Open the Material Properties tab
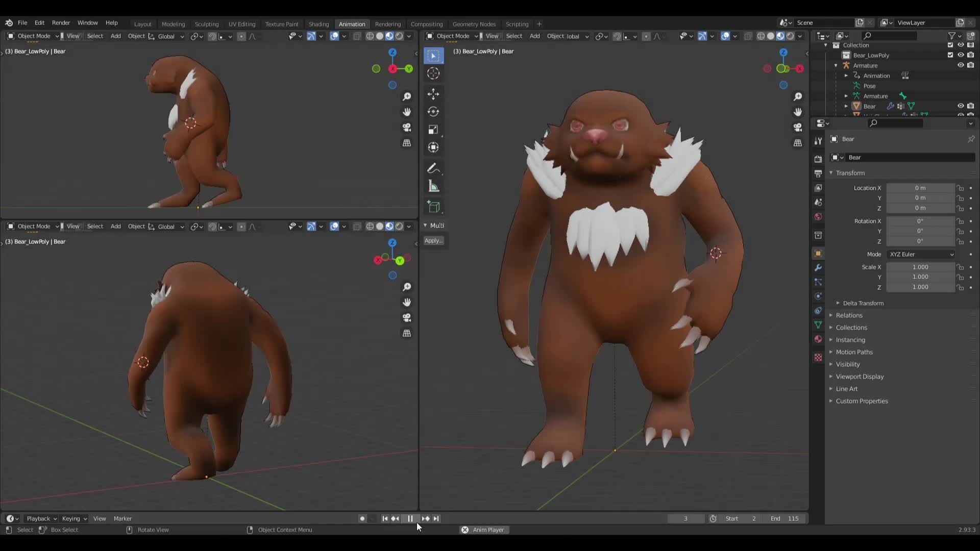 818,339
